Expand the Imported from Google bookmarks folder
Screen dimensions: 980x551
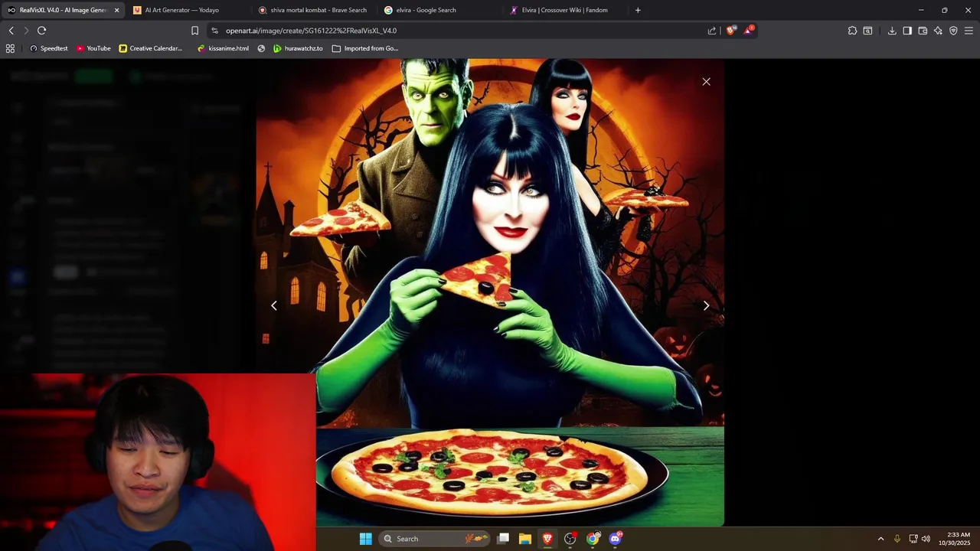pyautogui.click(x=364, y=48)
